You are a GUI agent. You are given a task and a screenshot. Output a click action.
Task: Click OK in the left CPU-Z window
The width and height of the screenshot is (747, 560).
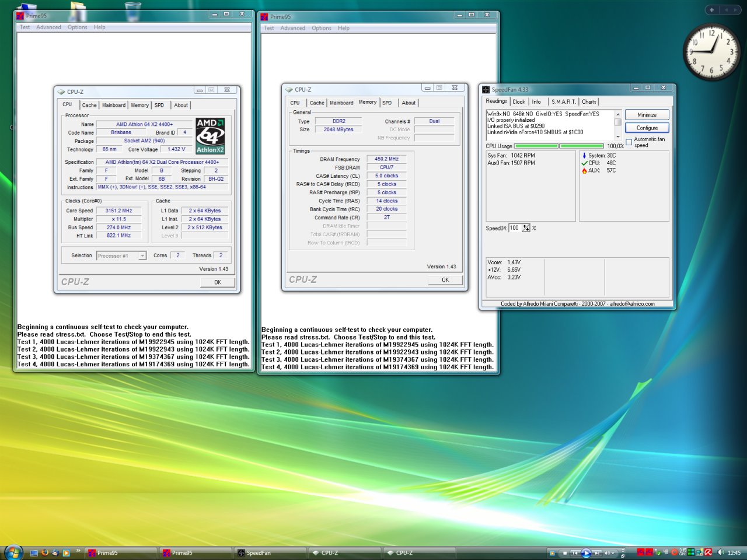click(x=217, y=282)
